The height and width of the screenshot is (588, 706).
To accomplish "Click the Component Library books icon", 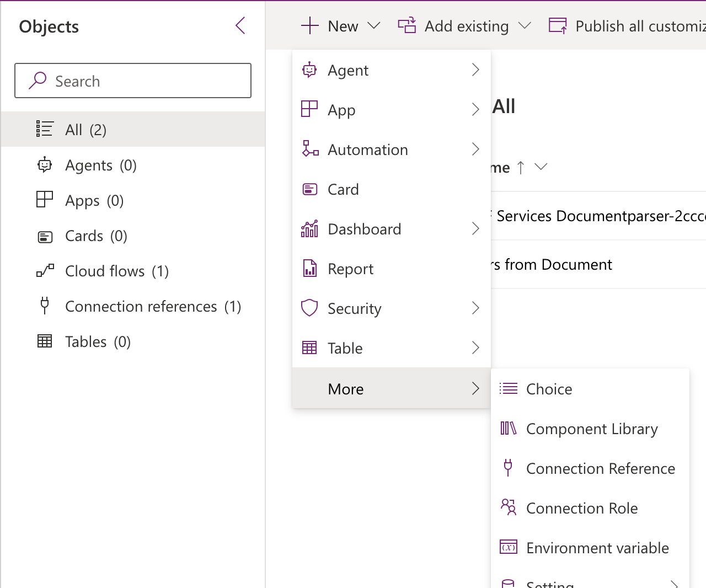I will [508, 428].
